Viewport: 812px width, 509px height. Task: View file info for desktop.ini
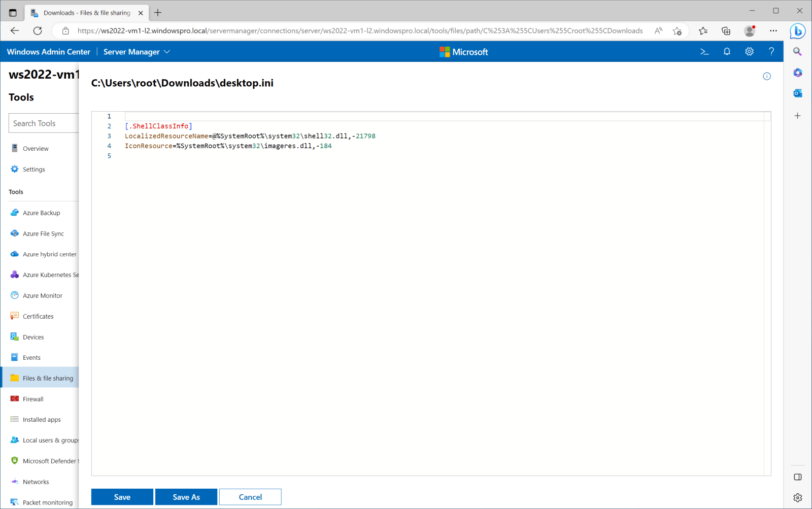point(767,76)
